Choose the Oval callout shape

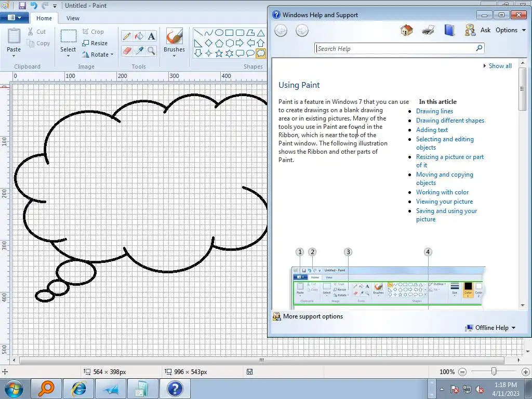click(x=250, y=54)
